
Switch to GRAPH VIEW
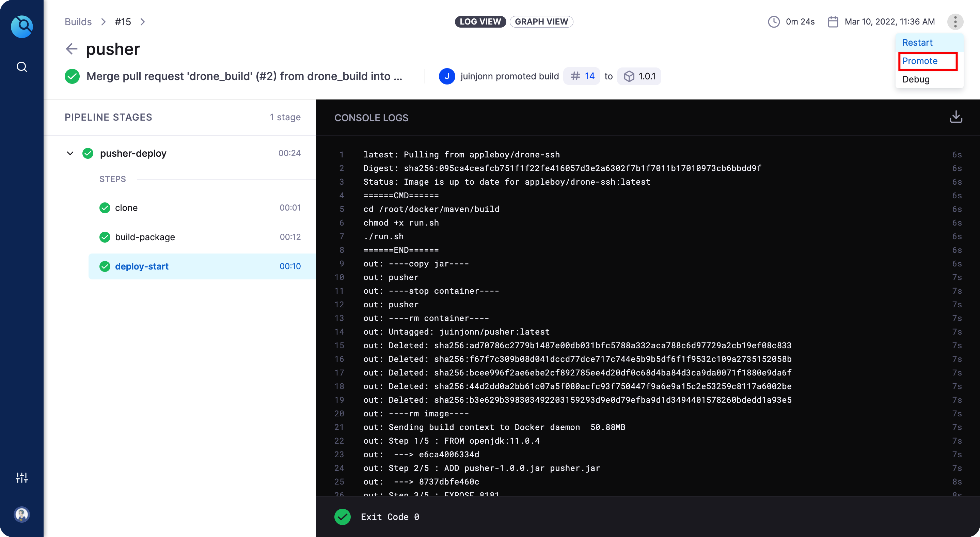(541, 22)
